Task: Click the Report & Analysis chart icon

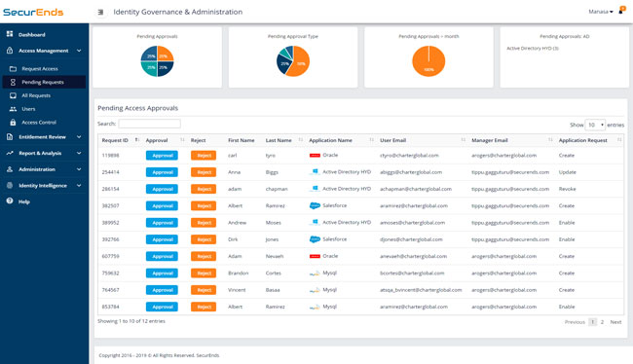Action: point(10,153)
